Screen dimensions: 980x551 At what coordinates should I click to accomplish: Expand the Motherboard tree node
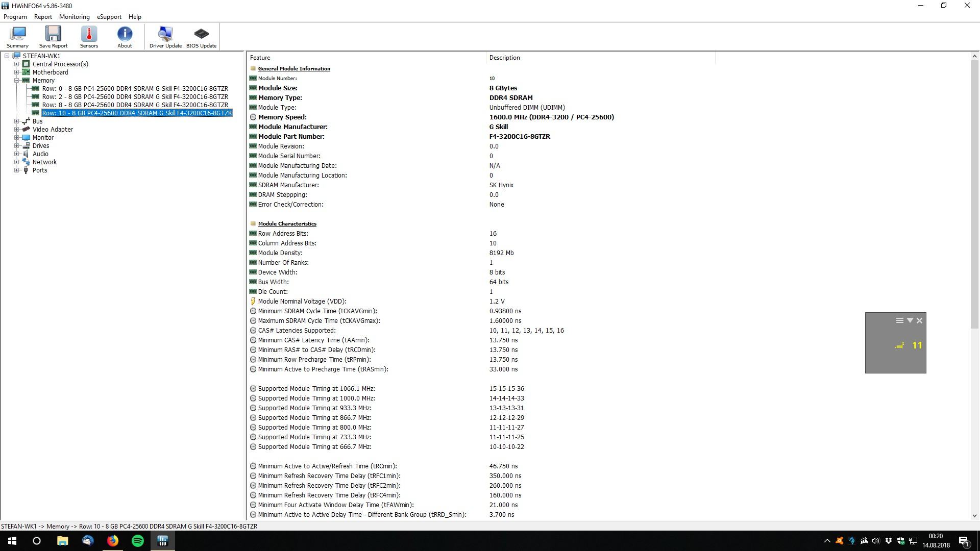coord(16,72)
